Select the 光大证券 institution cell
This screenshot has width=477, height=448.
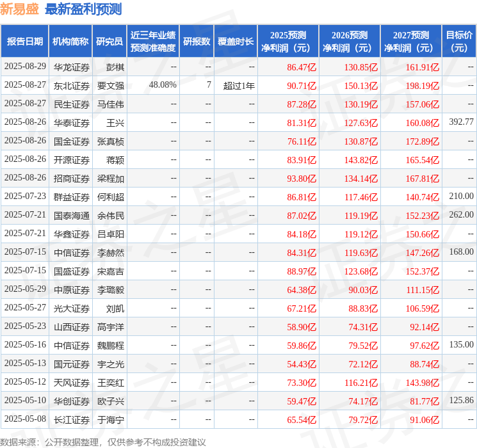tap(72, 308)
